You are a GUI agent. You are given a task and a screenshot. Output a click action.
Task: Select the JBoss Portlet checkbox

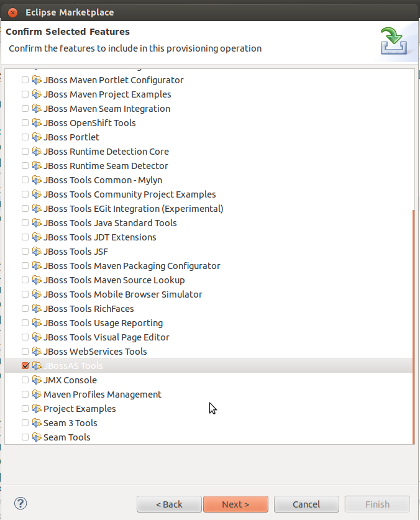click(25, 137)
